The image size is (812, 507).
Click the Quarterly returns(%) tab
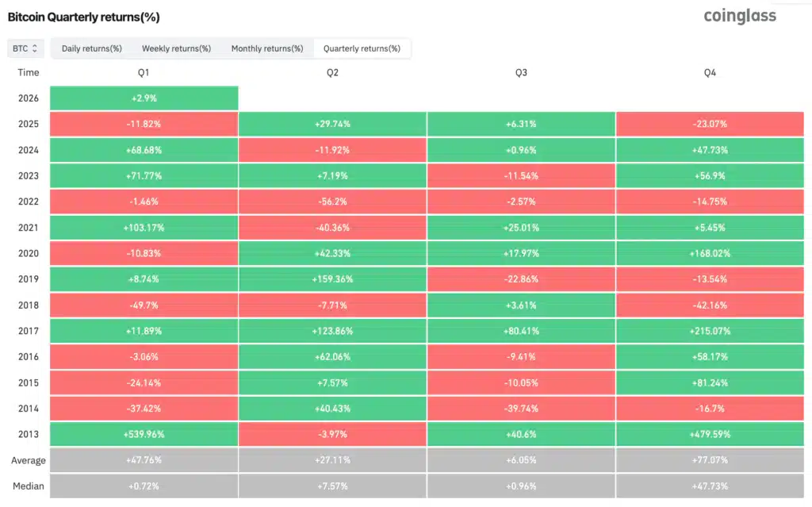click(362, 48)
